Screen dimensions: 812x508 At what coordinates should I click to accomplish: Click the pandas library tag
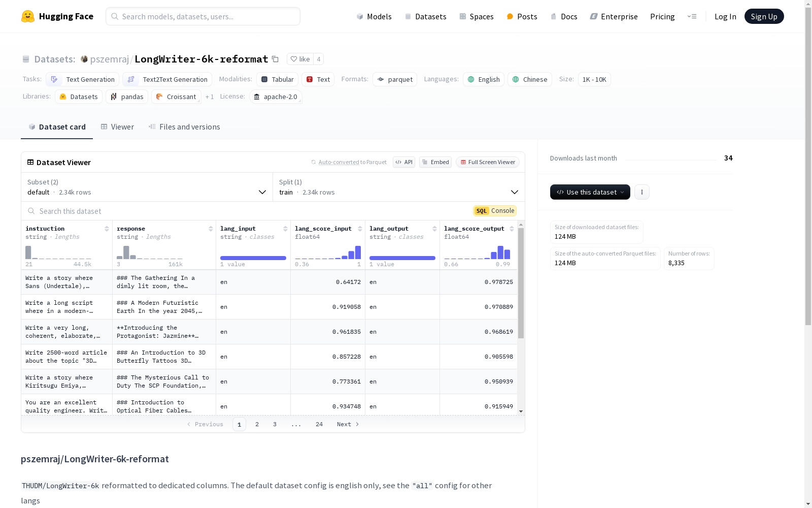coord(127,97)
